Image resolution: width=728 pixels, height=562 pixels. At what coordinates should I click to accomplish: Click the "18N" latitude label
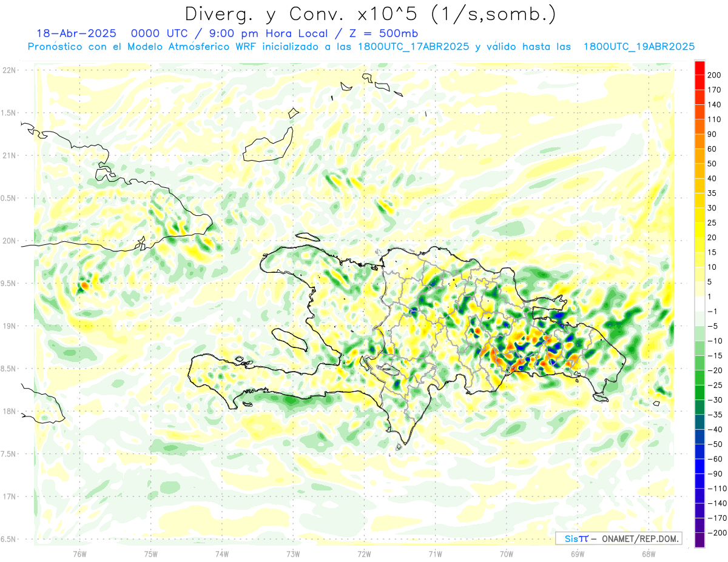pos(9,411)
